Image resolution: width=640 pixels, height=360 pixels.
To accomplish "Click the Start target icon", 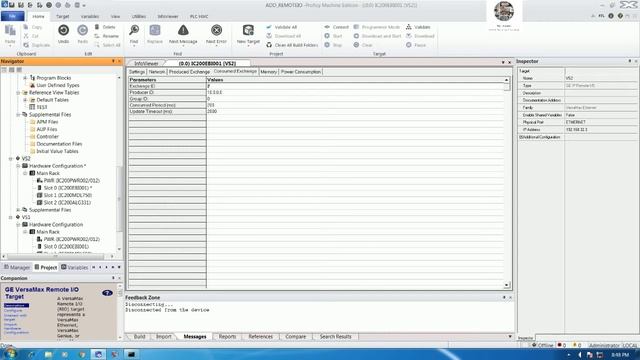I will pyautogui.click(x=327, y=36).
